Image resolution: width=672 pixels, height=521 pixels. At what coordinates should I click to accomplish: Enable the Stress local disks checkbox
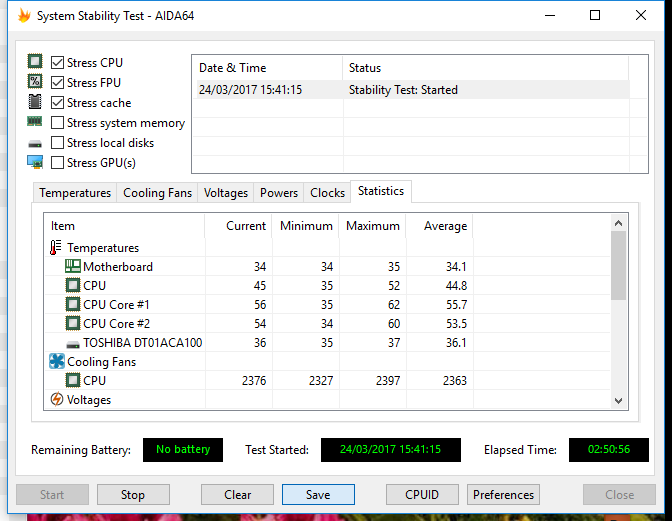click(57, 143)
